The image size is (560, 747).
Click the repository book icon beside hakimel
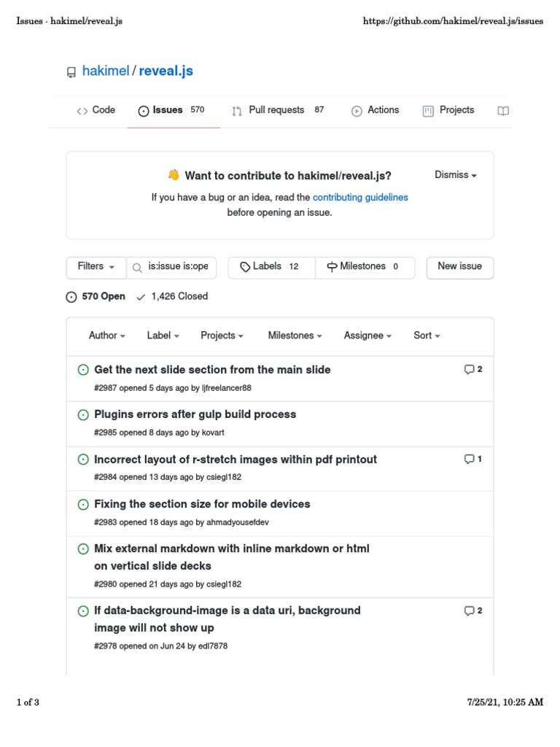pyautogui.click(x=71, y=72)
